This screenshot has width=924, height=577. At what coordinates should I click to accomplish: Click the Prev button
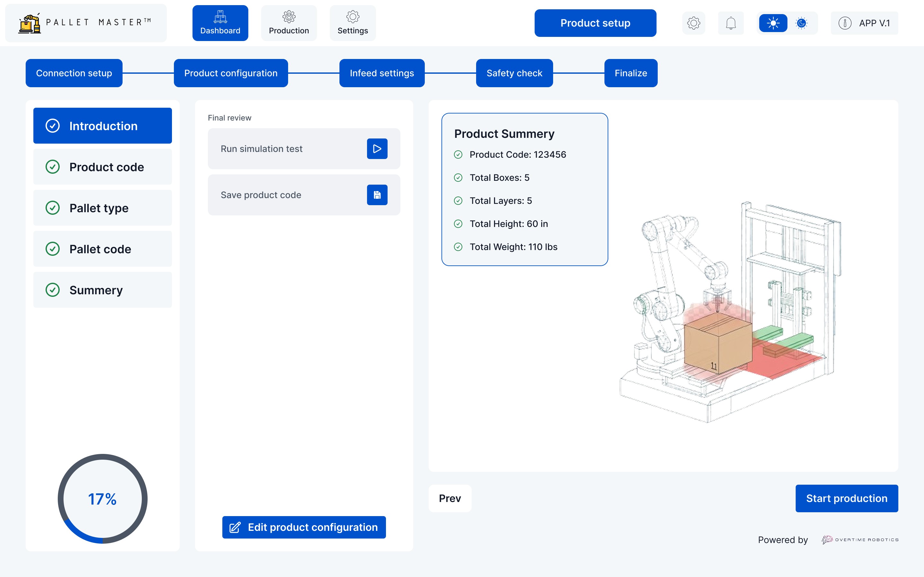click(449, 498)
